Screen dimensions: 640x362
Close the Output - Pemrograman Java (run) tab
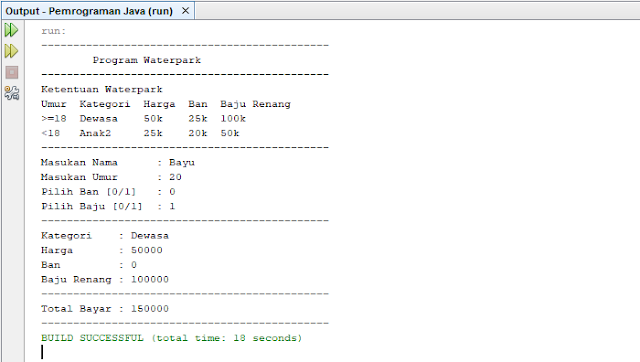click(x=185, y=11)
